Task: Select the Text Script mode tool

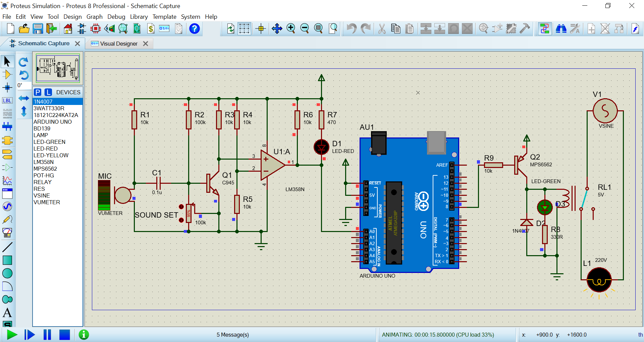Action: (7, 114)
